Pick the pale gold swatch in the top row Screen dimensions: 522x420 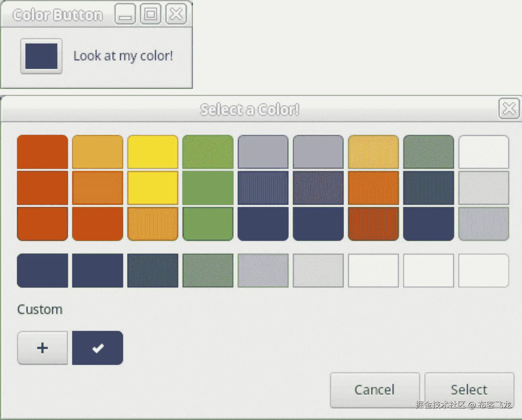(x=373, y=152)
